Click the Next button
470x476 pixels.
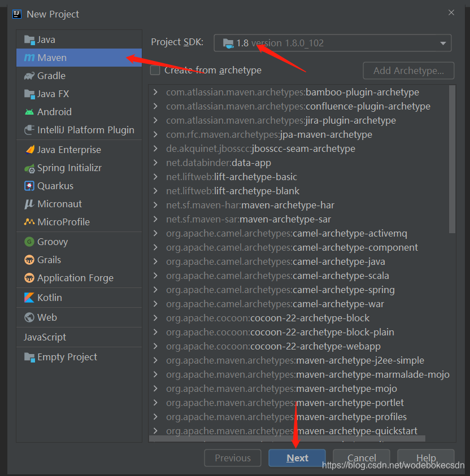point(297,458)
